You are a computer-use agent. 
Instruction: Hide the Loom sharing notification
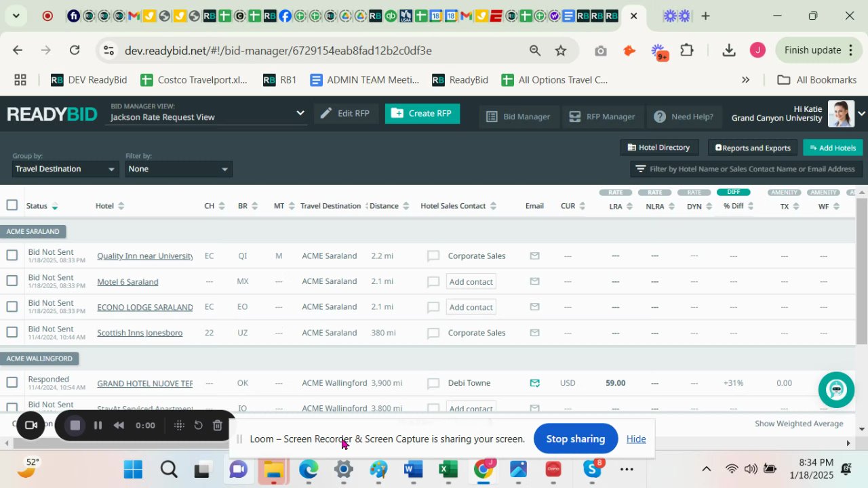[635, 439]
